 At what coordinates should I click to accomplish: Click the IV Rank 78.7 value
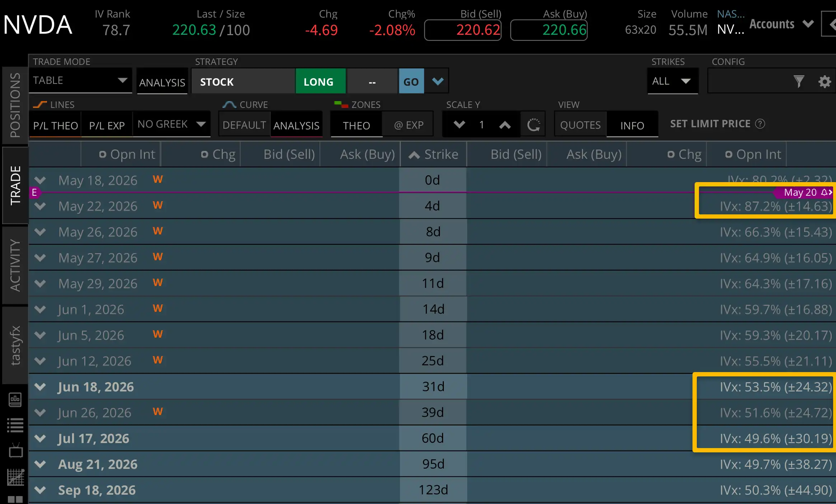click(x=116, y=30)
